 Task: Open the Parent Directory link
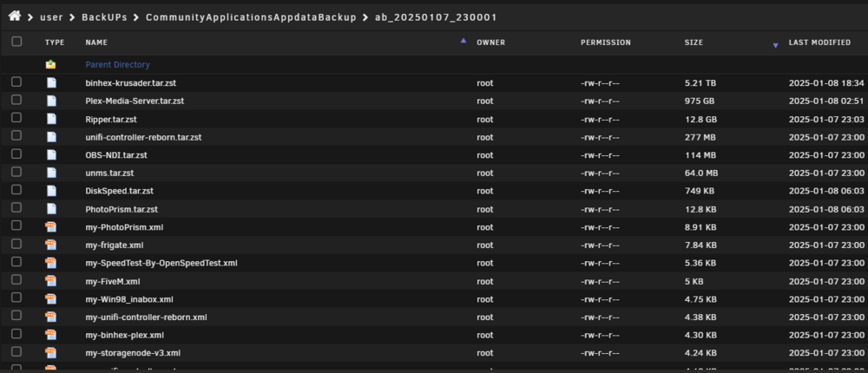(x=117, y=65)
